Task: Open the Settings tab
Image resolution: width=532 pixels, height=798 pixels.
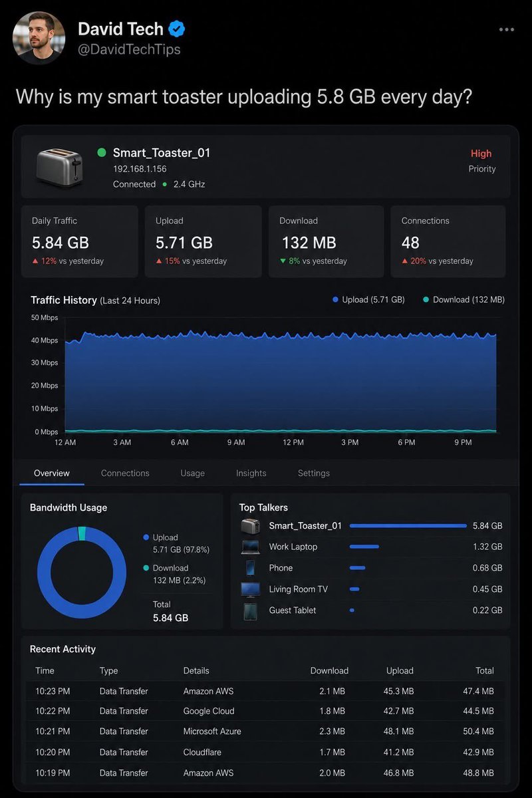Action: pos(313,473)
